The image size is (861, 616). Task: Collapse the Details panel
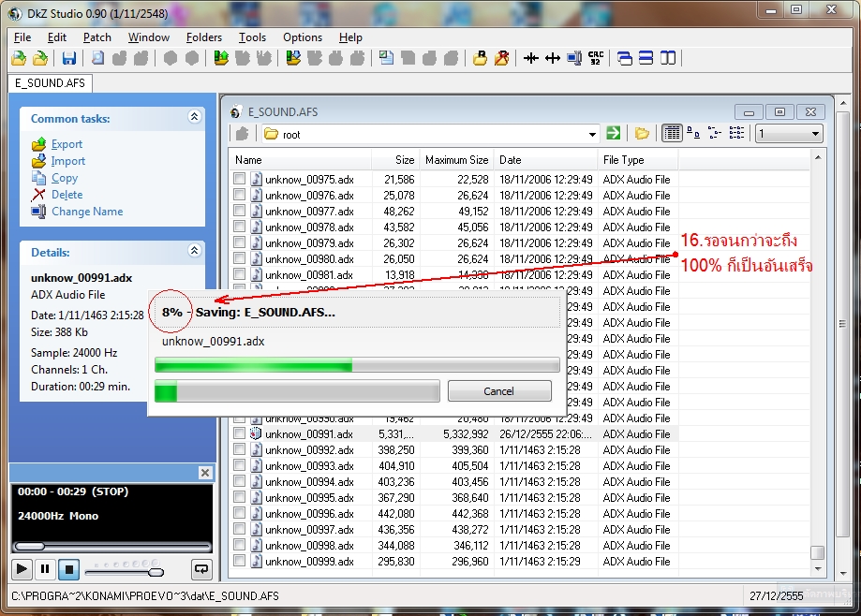click(x=194, y=250)
